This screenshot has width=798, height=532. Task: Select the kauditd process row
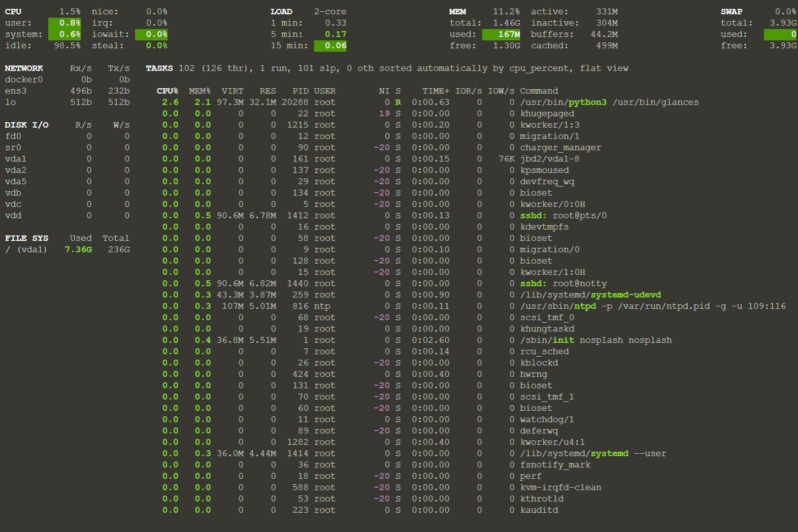360,510
